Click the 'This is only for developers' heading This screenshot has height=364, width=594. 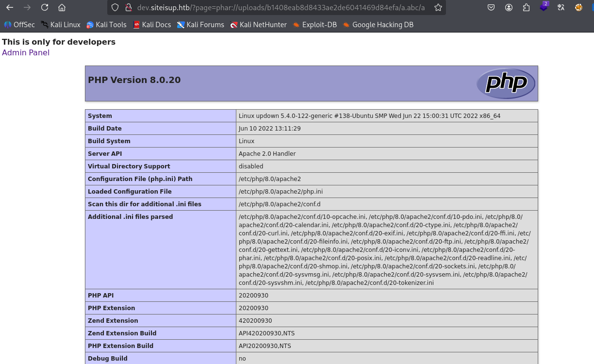[59, 42]
